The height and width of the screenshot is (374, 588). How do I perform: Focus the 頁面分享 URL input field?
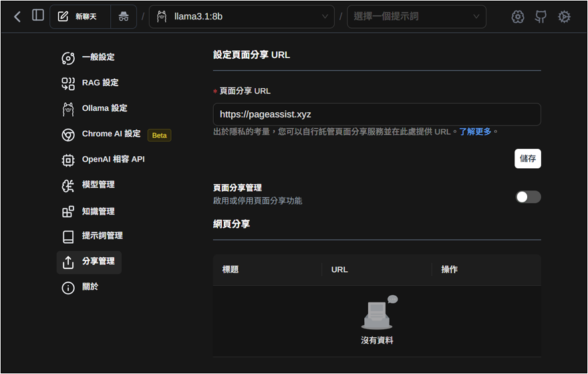[377, 114]
